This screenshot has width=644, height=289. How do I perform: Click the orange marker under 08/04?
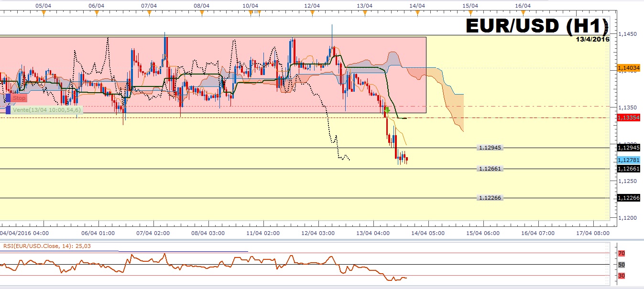tap(202, 13)
